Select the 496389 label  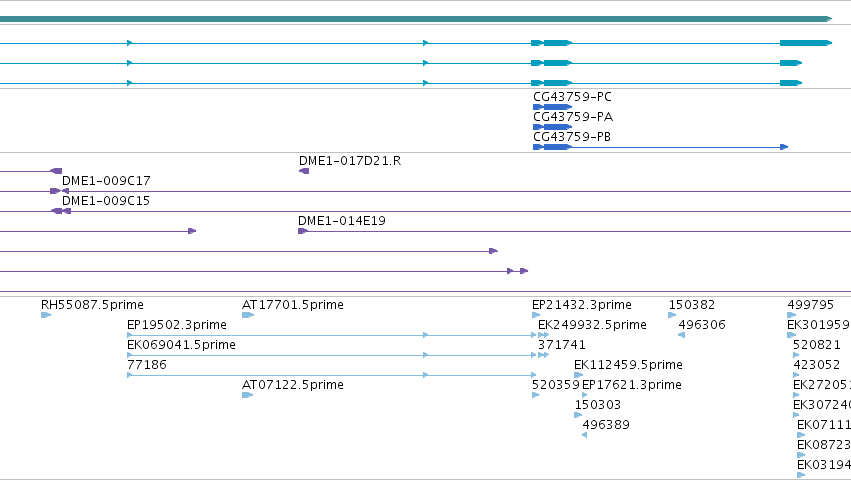pyautogui.click(x=606, y=425)
